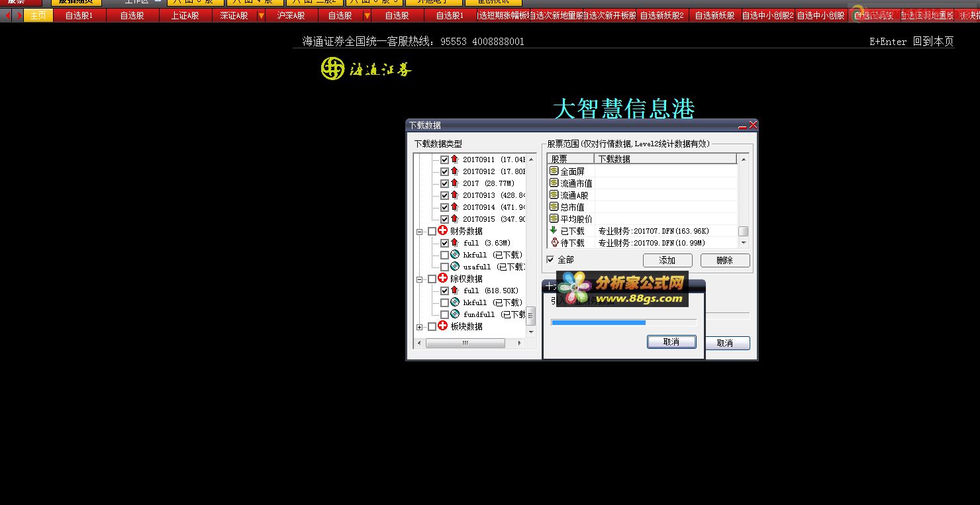Screen dimensions: 980x505
Task: Click the 回到本页 link
Action: (933, 41)
